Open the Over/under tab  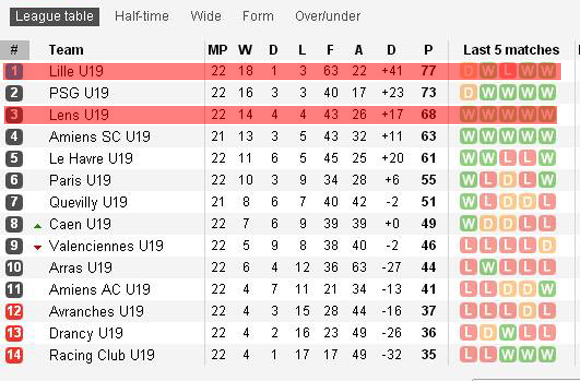(328, 16)
